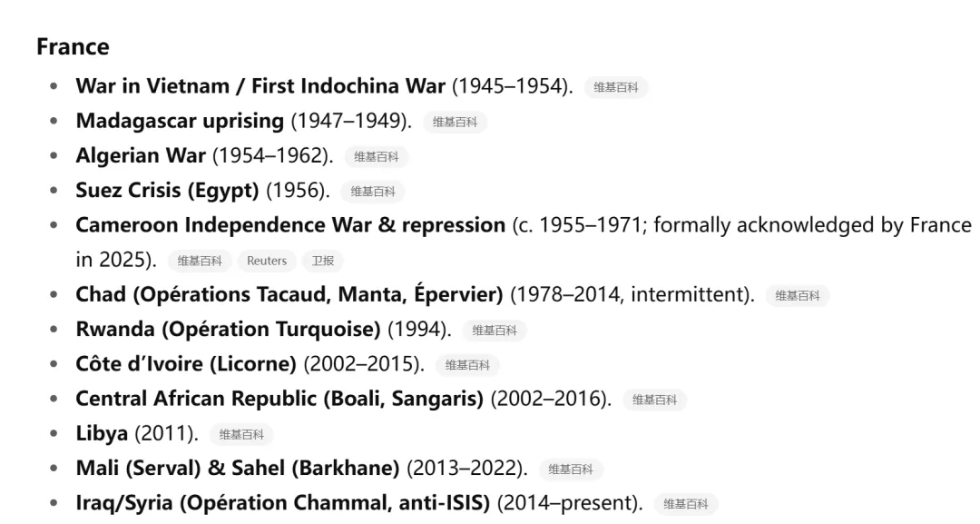Image resolution: width=980 pixels, height=524 pixels.
Task: Click the Madagascar uprising bold title
Action: [x=180, y=121]
